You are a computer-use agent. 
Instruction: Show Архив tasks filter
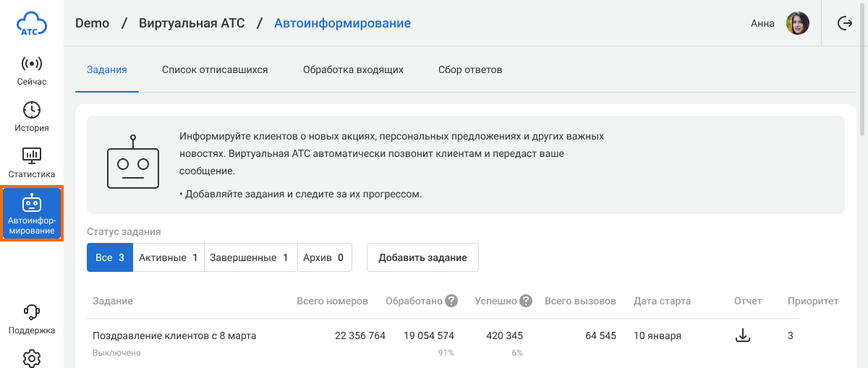pyautogui.click(x=324, y=257)
